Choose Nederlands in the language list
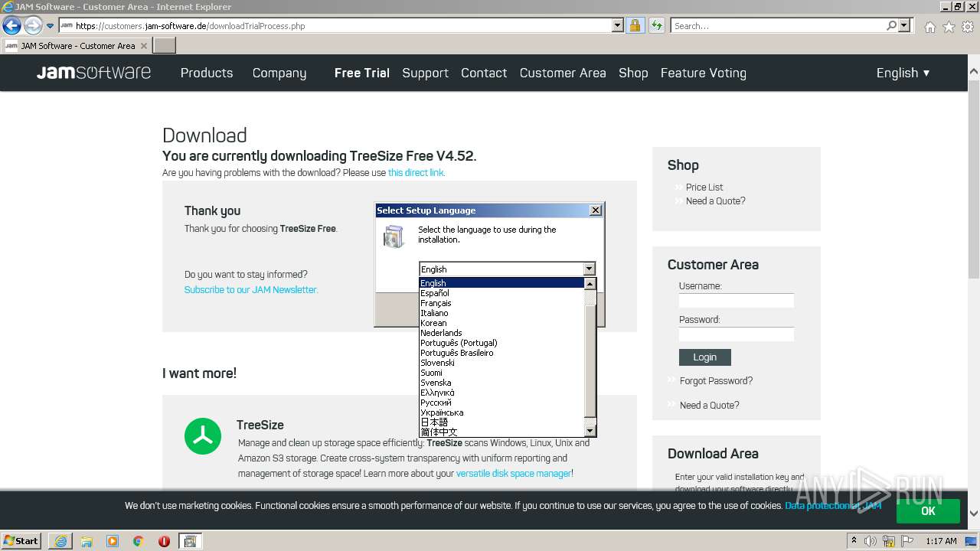The width and height of the screenshot is (980, 551). (502, 333)
